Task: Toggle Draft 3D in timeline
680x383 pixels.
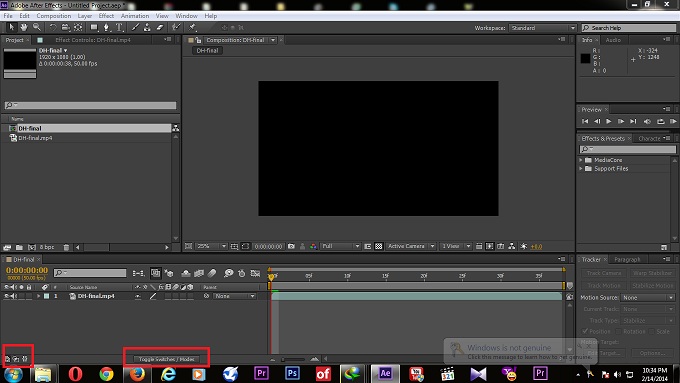Action: tap(169, 273)
